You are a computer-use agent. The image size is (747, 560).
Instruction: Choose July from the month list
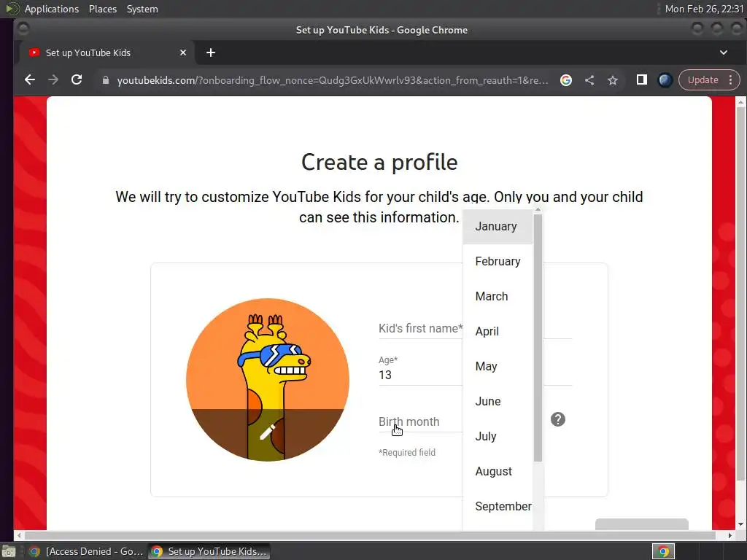click(498, 437)
